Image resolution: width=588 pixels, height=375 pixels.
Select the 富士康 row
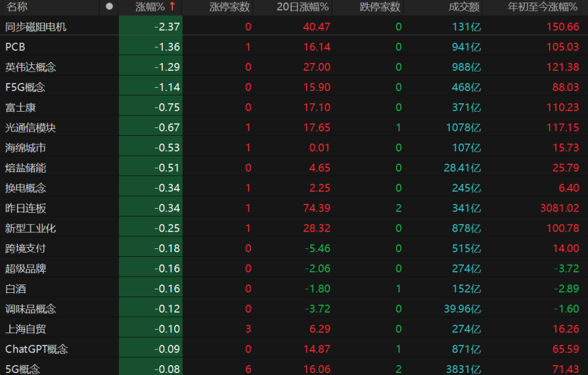click(294, 107)
